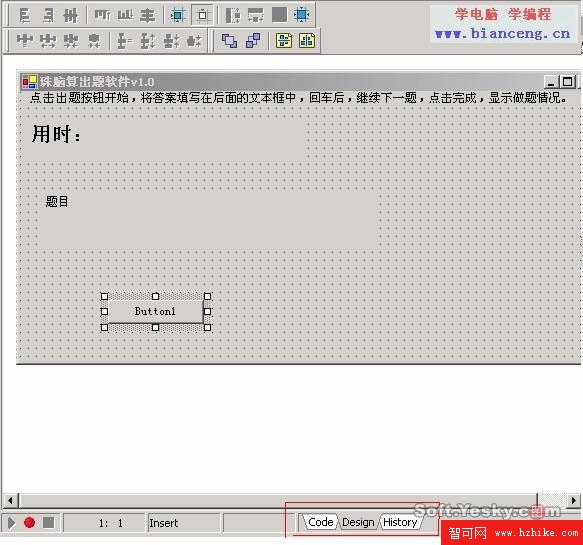Screen dimensions: 583x545
Task: Click the Insert mode status bar indicator
Action: pyautogui.click(x=184, y=523)
